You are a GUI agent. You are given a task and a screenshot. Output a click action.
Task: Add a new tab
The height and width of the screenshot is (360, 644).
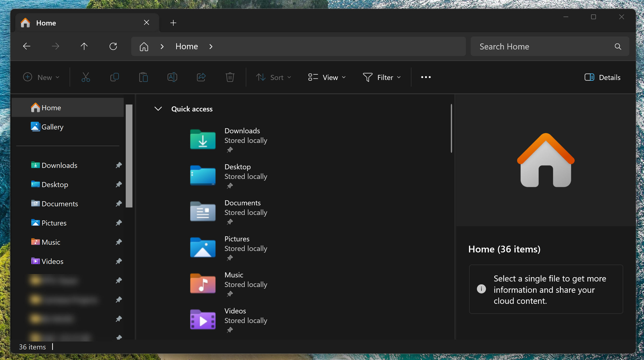tap(173, 23)
